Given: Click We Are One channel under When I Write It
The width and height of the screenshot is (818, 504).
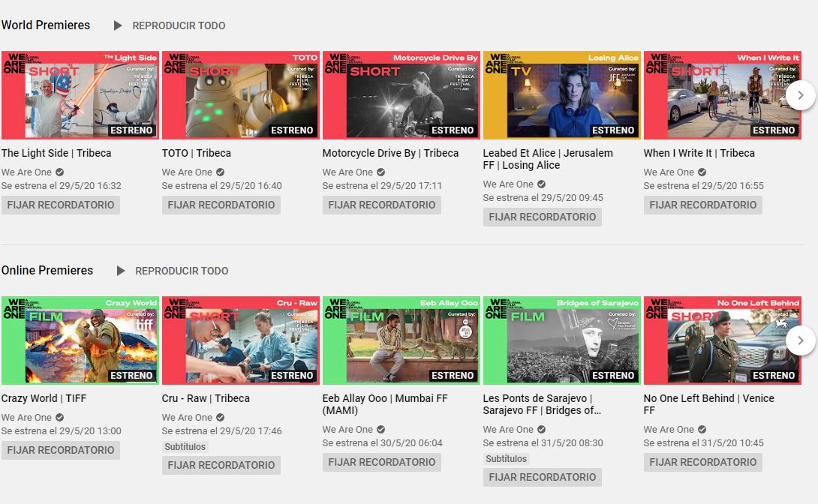Looking at the screenshot, I should pos(669,172).
